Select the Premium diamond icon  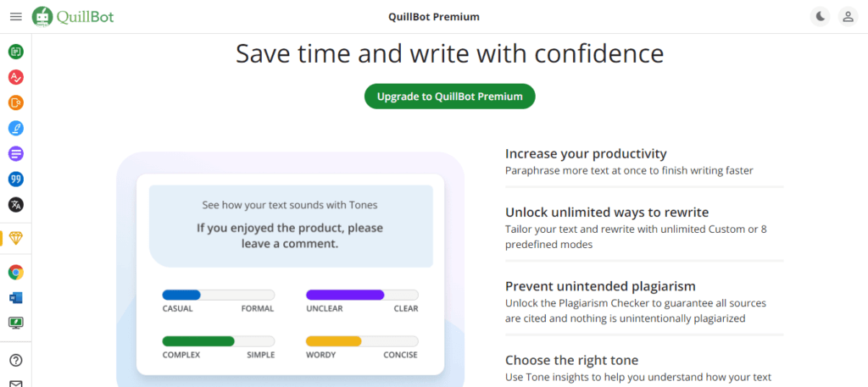click(x=15, y=238)
